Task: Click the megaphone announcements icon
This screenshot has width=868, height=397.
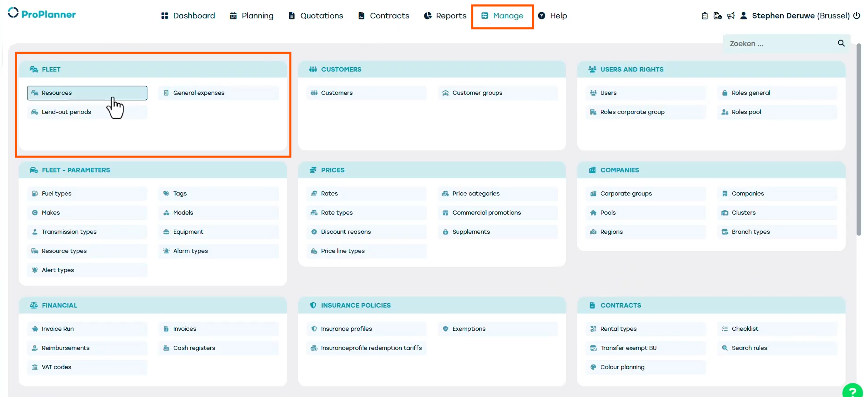Action: coord(731,16)
